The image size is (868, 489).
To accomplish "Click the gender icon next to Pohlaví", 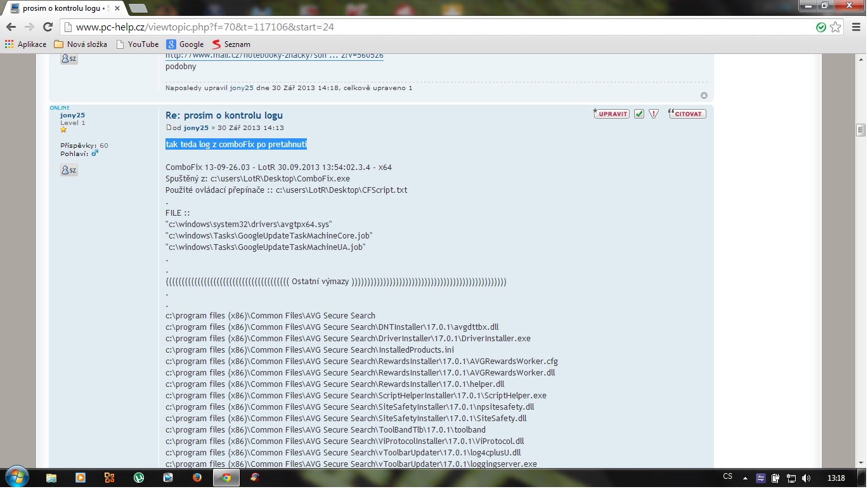I will (95, 153).
